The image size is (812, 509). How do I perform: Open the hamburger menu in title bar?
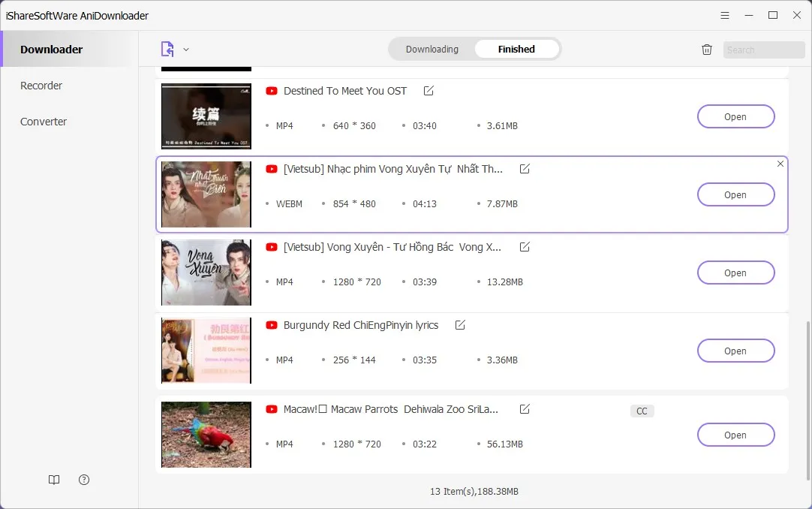pyautogui.click(x=725, y=16)
